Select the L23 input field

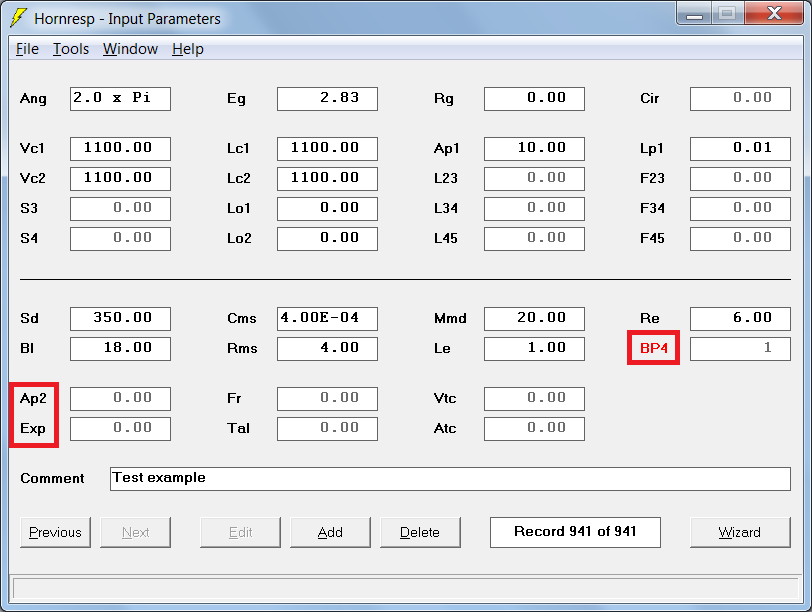coord(534,179)
